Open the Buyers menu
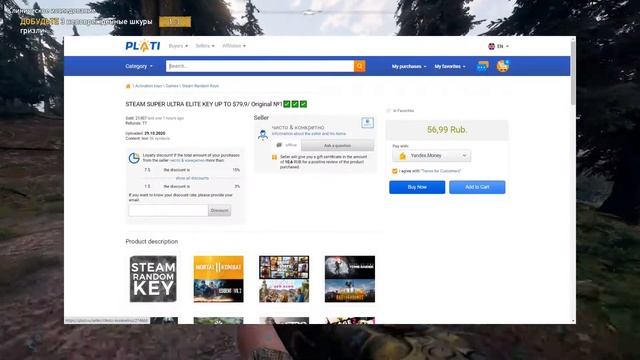This screenshot has width=640, height=360. [178, 46]
